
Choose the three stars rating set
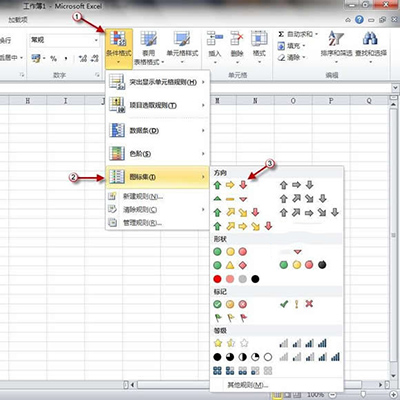(x=231, y=343)
